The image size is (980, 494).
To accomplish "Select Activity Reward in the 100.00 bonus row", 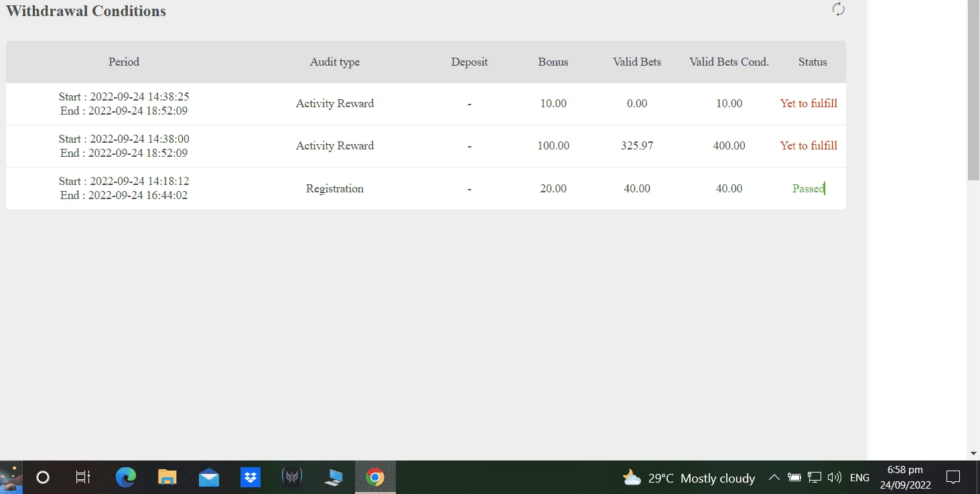I will pos(335,145).
